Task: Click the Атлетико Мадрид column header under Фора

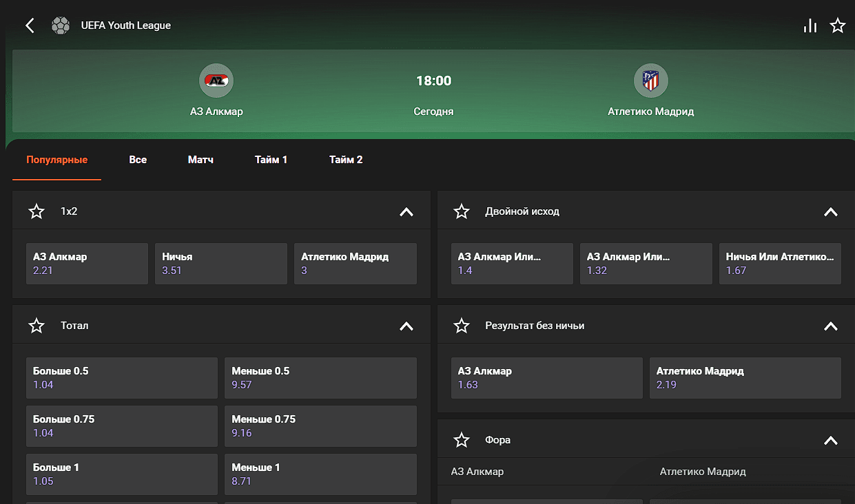Action: click(703, 472)
